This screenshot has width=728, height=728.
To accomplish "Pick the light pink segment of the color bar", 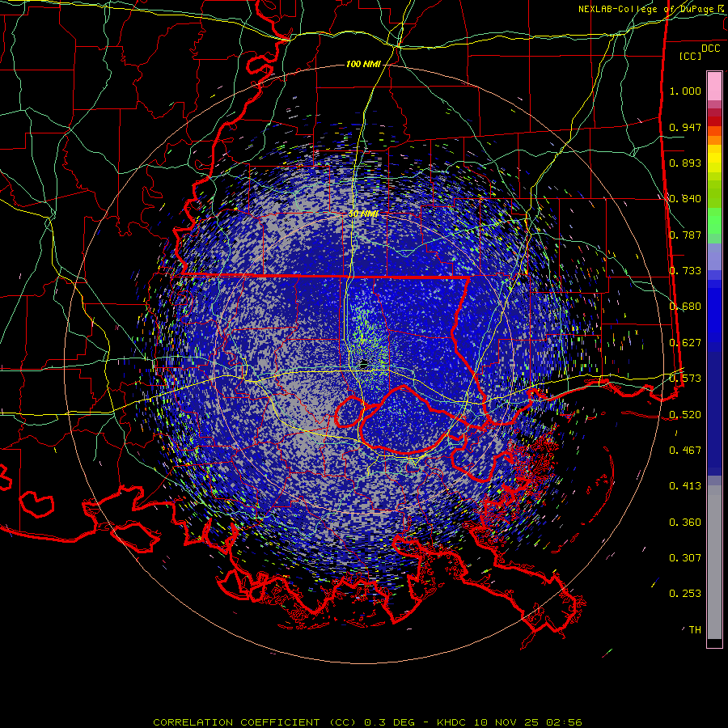I will [714, 87].
